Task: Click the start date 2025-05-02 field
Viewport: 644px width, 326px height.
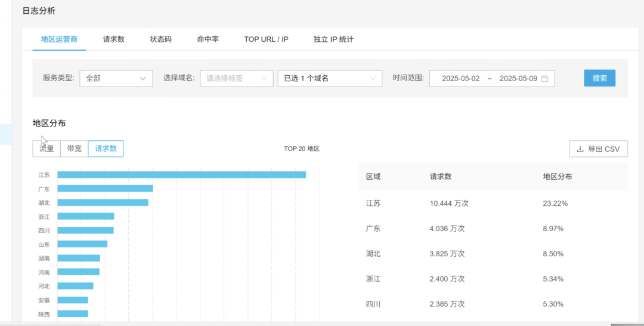Action: click(x=460, y=78)
